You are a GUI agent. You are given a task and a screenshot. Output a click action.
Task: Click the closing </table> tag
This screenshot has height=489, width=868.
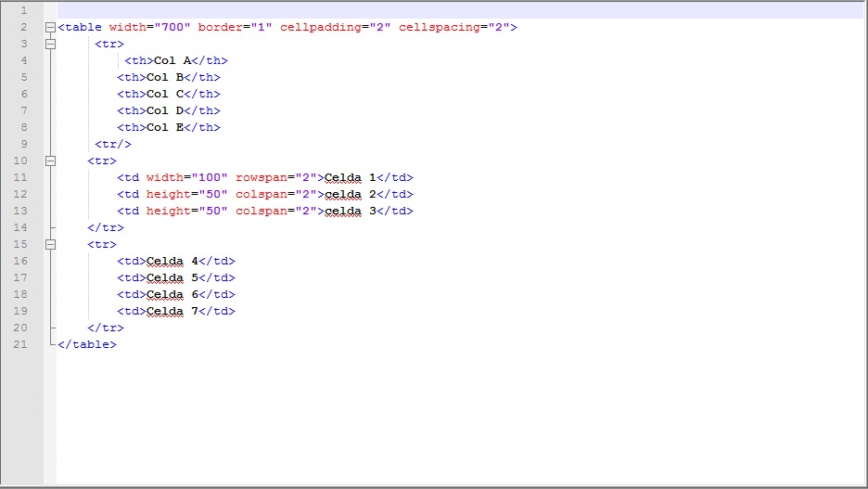pyautogui.click(x=87, y=345)
